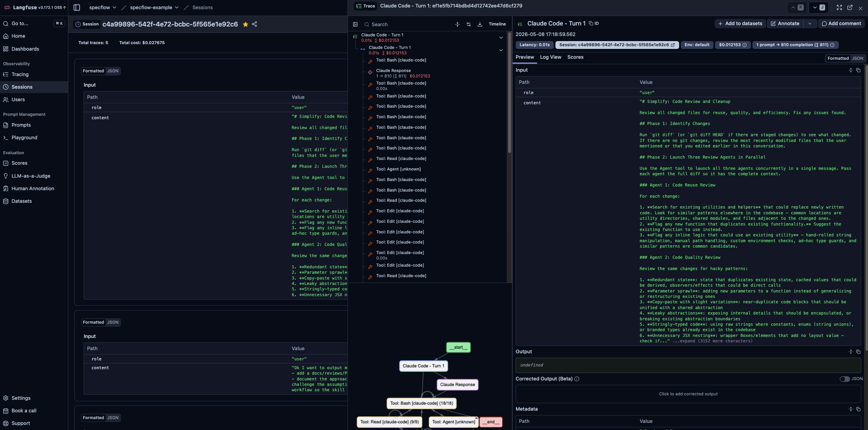Click the Tool: Bash (18/18) graph node
Viewport: 868px width, 430px height.
click(x=421, y=403)
